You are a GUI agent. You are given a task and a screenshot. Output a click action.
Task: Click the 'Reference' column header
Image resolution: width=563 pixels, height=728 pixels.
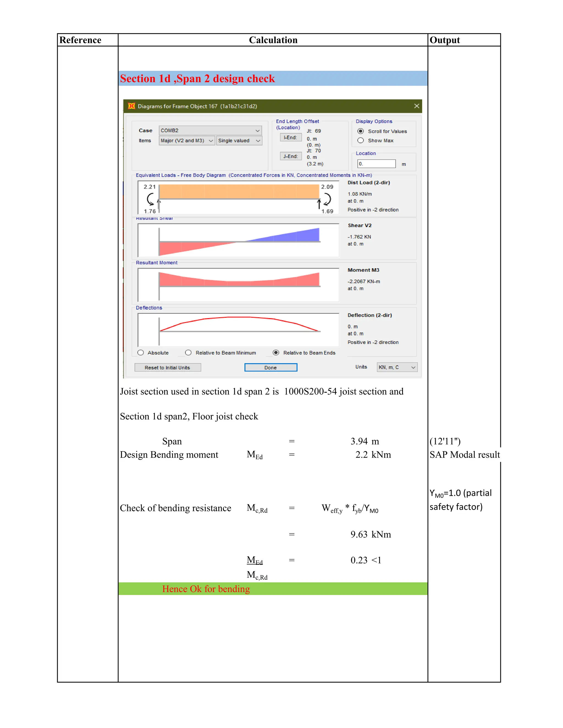pos(80,40)
